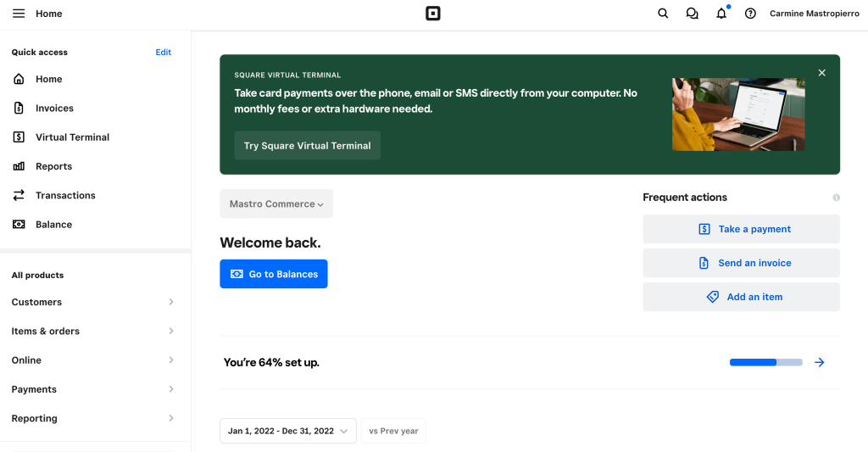Expand the Online chevron

(171, 360)
